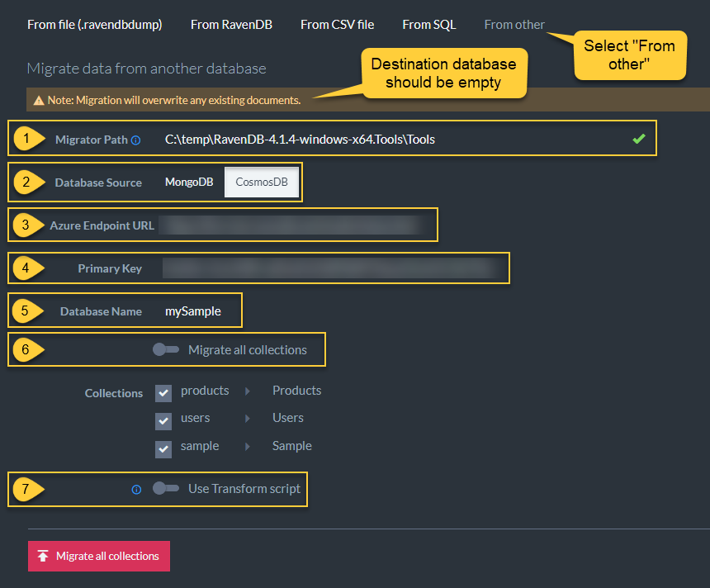Image resolution: width=710 pixels, height=588 pixels.
Task: Click the arrow icon in the sample row
Action: click(x=247, y=446)
